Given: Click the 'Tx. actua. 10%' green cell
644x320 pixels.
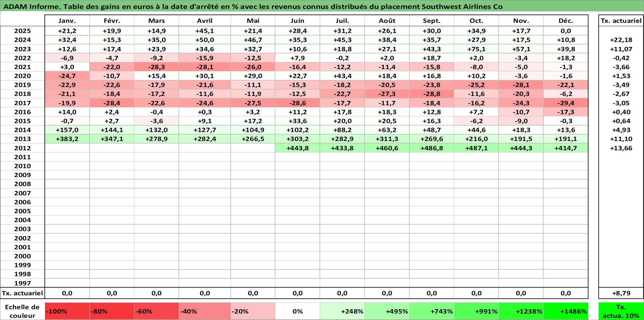Looking at the screenshot, I should coord(621,311).
